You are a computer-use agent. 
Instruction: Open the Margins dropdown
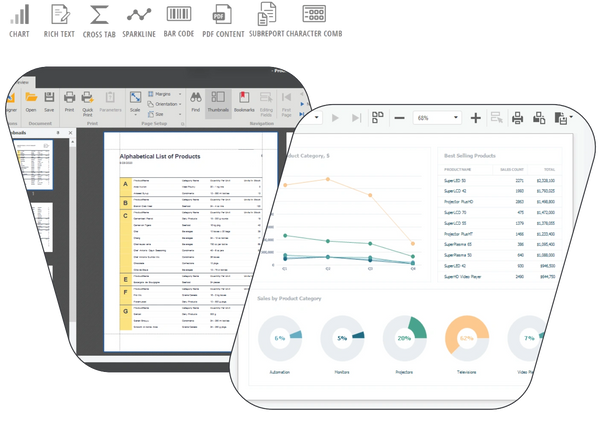point(164,94)
